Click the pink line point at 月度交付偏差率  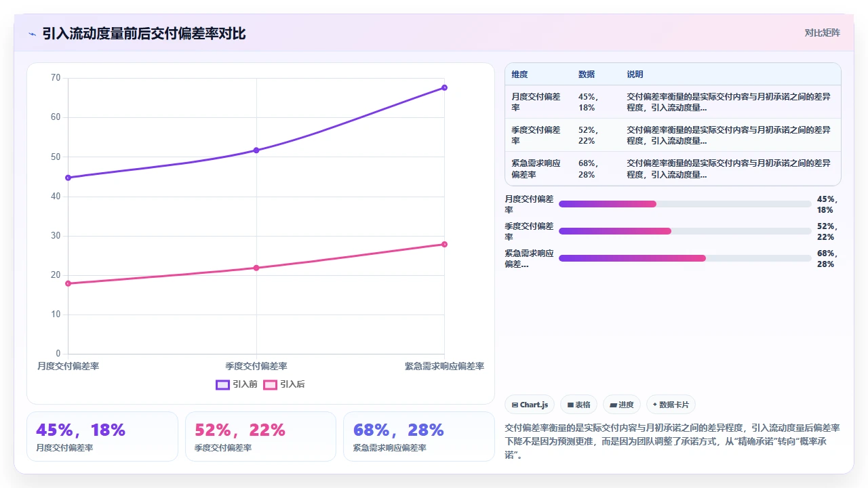(x=68, y=283)
